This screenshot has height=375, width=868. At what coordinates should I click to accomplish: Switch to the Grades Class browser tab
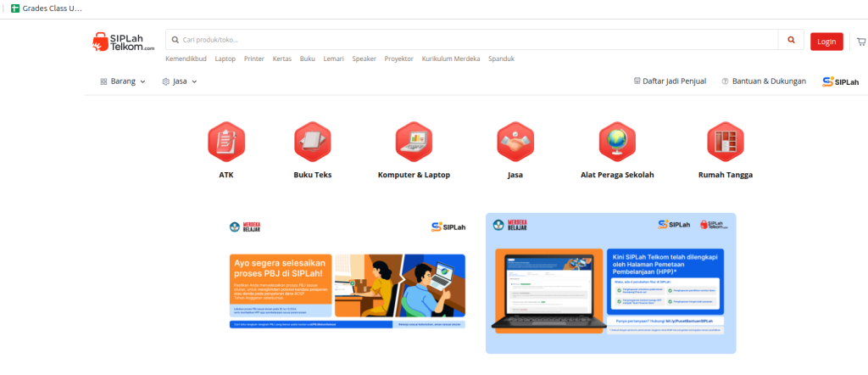[47, 8]
